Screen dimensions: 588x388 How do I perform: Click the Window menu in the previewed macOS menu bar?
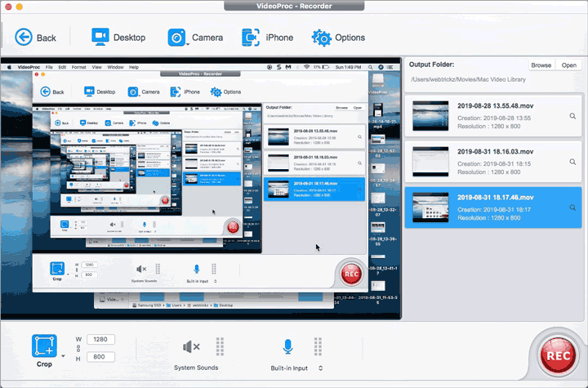(x=115, y=67)
